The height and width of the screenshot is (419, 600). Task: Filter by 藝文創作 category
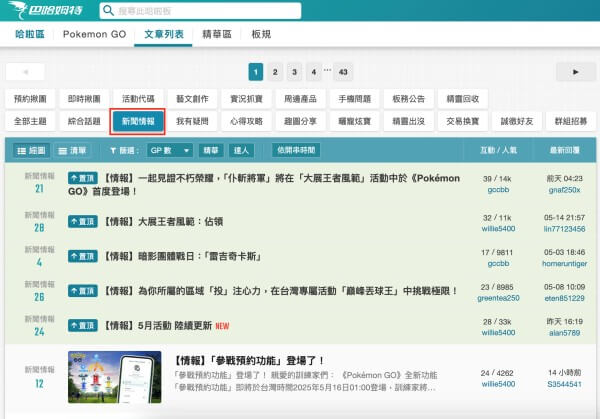[192, 99]
